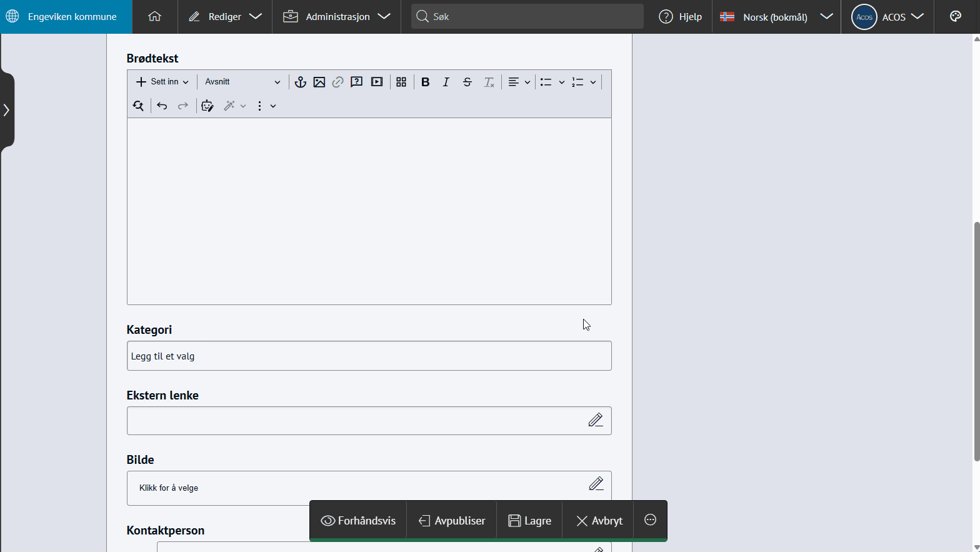The height and width of the screenshot is (552, 980).
Task: Expand the Sett inn dropdown
Action: point(162,82)
